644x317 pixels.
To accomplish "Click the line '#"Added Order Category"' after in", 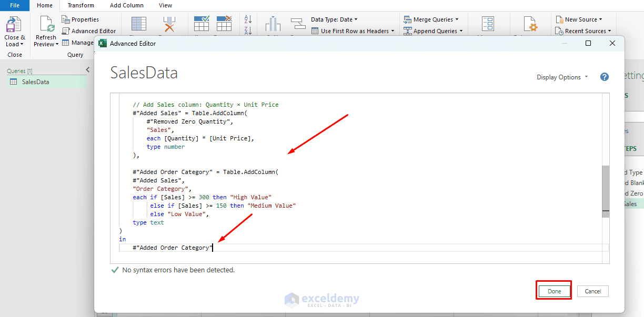I will 173,248.
